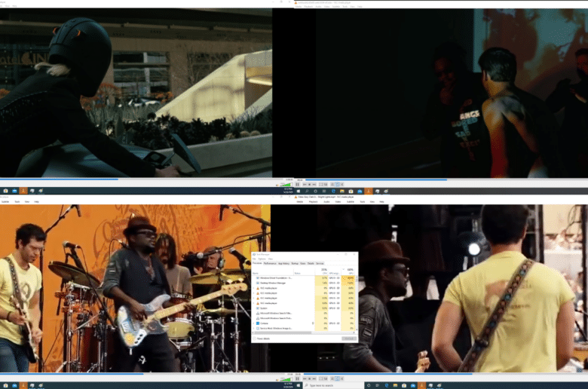Open Media menu in bottom-right VLC window
Screen dimensions: 588x389
(300, 202)
